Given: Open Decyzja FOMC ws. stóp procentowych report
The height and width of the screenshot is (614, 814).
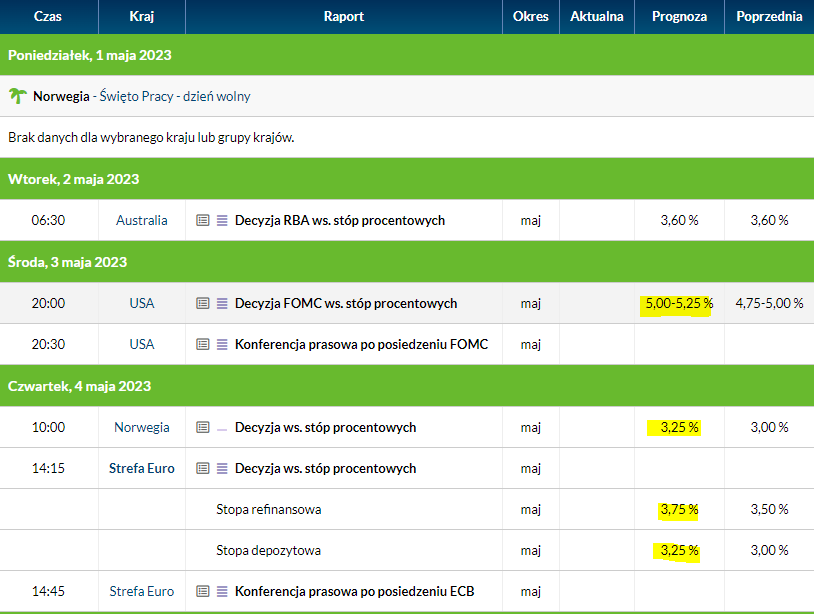Looking at the screenshot, I should [346, 303].
